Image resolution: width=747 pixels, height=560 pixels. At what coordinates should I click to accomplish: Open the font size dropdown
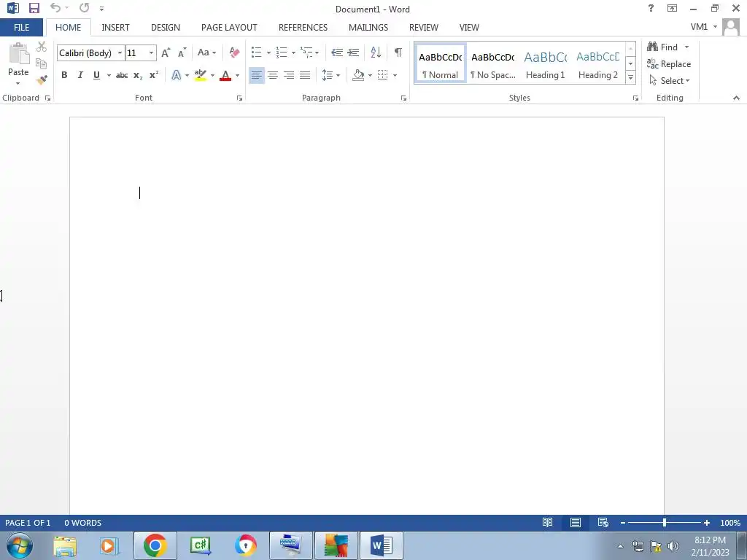pos(151,52)
